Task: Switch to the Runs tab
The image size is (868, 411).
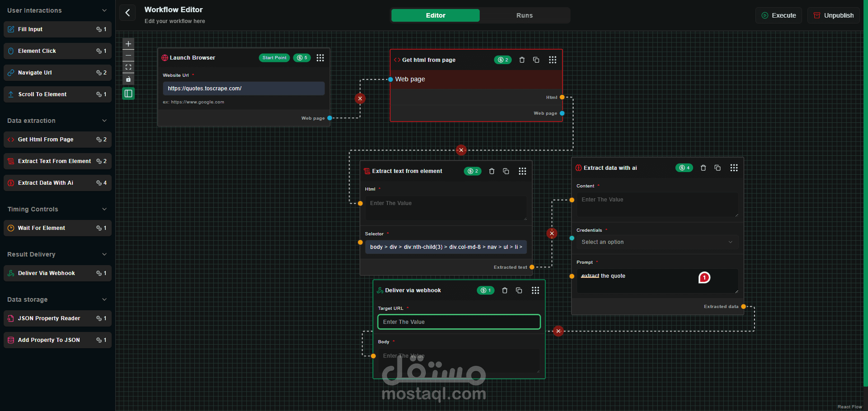Action: [x=524, y=15]
